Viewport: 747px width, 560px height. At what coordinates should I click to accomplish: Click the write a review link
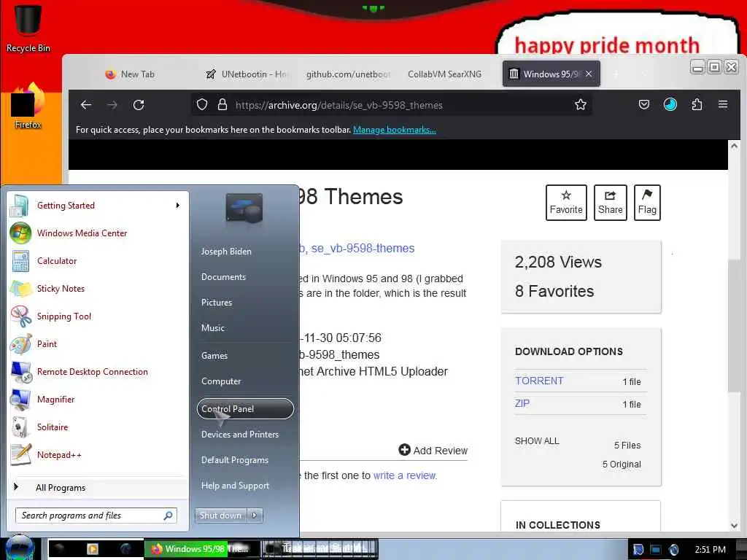click(x=405, y=475)
